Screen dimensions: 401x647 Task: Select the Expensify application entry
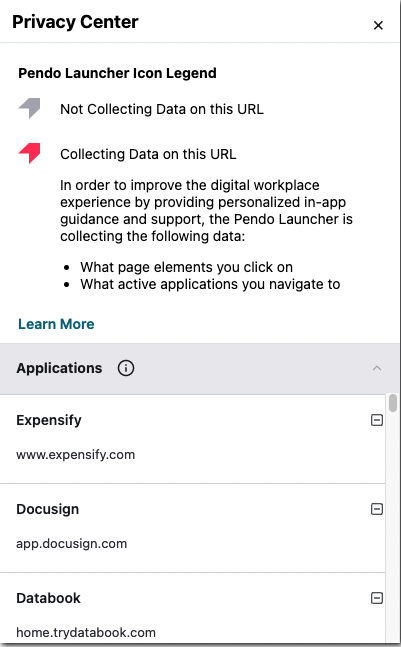tap(193, 439)
